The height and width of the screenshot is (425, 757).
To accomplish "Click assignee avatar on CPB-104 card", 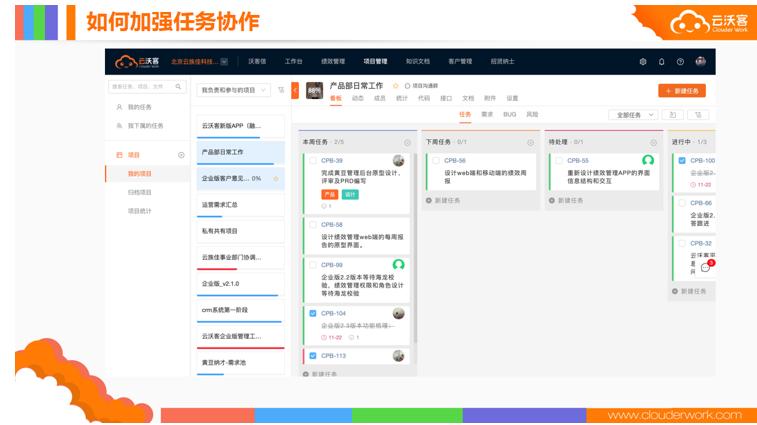I will tap(398, 313).
